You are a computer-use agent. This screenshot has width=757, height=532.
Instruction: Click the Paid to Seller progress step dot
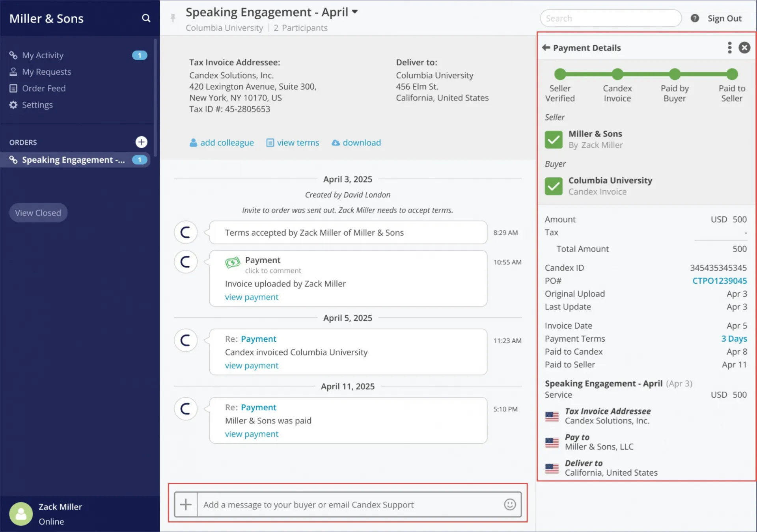[x=732, y=74]
